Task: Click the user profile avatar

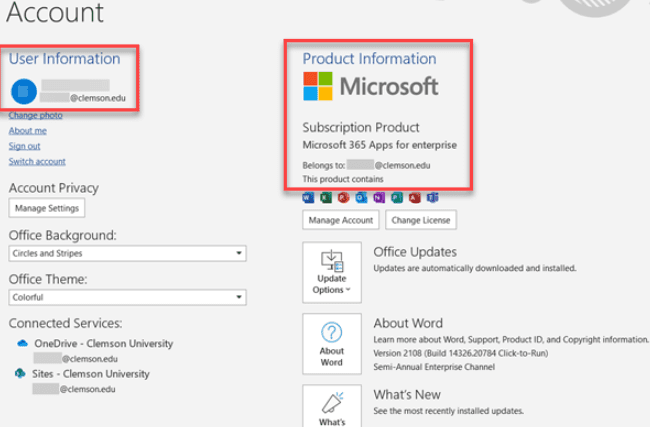Action: [x=24, y=91]
